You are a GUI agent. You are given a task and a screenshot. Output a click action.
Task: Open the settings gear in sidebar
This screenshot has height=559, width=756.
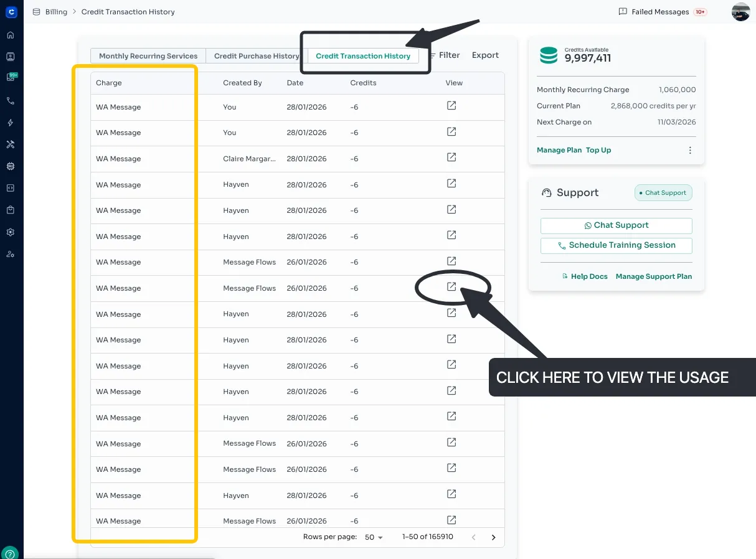pyautogui.click(x=11, y=232)
